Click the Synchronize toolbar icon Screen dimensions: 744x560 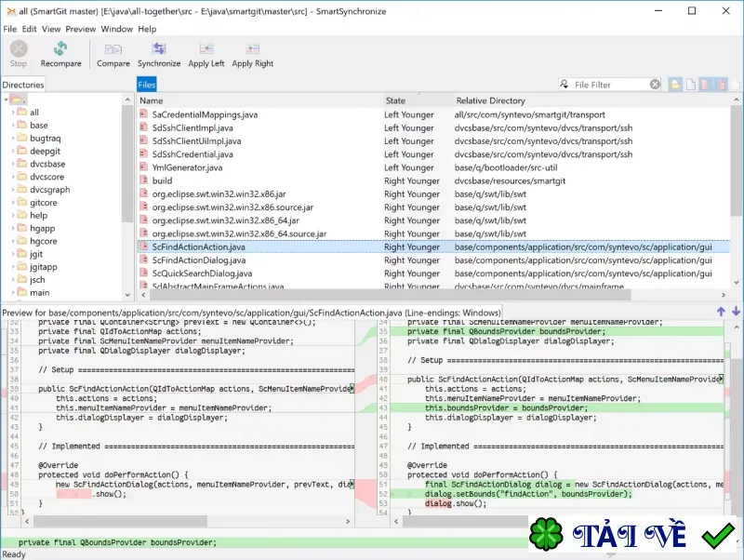[159, 49]
